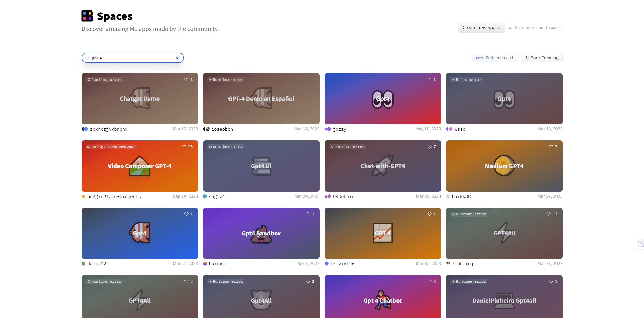Click sort arrow toggle button
Image resolution: width=644 pixels, height=318 pixels.
[527, 58]
